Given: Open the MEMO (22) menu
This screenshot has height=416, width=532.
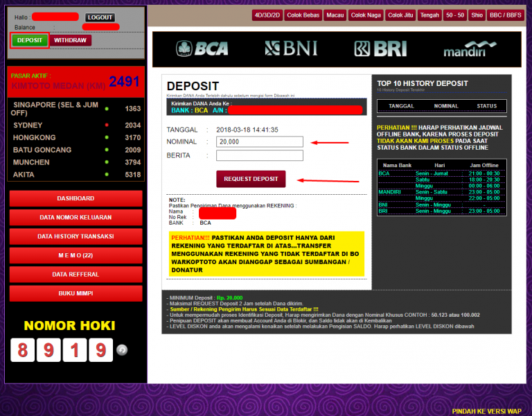Looking at the screenshot, I should [76, 255].
